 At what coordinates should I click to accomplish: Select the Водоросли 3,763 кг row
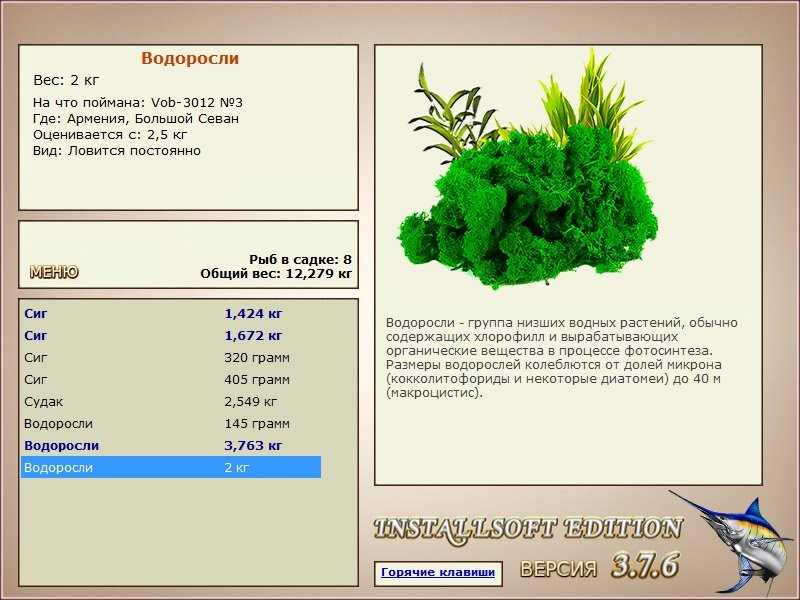pos(171,445)
